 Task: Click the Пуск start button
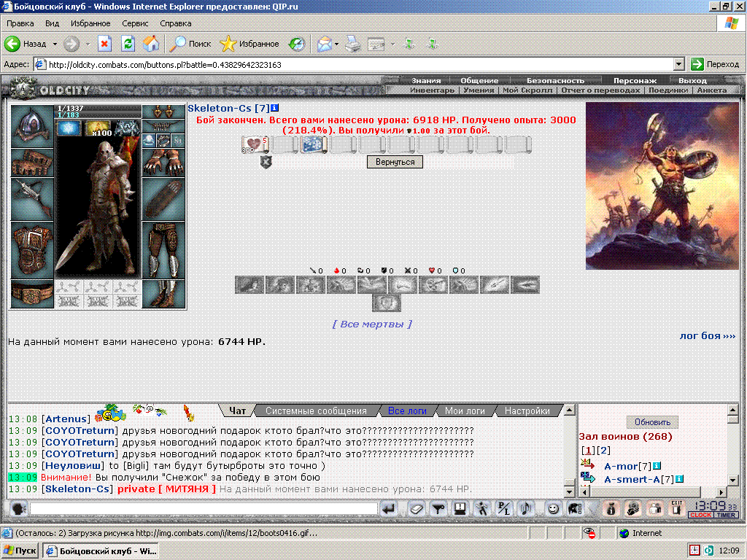(20, 551)
